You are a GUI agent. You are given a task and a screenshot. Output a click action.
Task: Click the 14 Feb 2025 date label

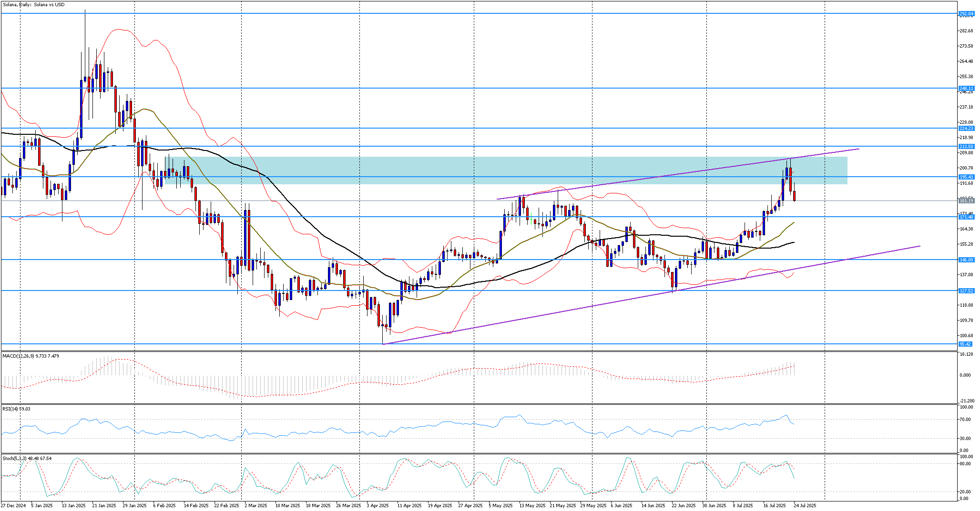pos(196,505)
